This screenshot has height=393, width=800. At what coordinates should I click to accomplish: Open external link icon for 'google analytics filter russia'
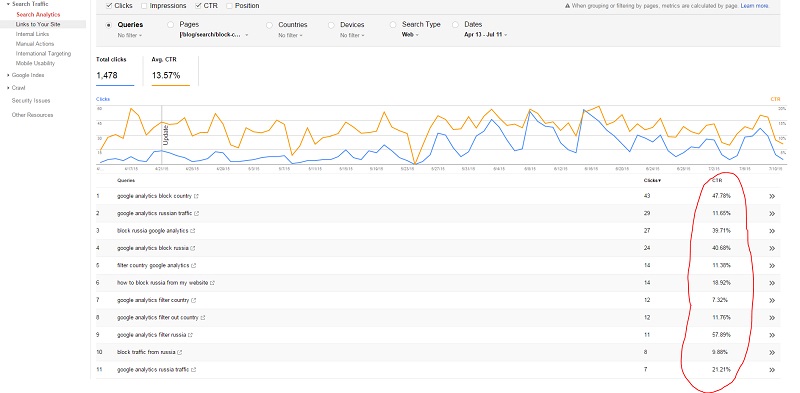191,335
